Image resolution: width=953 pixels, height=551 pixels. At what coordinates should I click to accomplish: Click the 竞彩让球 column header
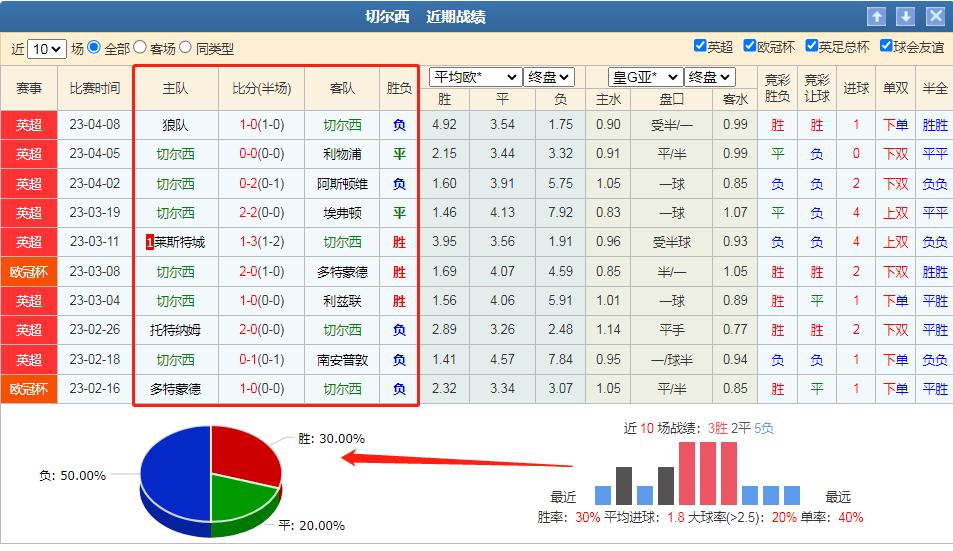[816, 88]
